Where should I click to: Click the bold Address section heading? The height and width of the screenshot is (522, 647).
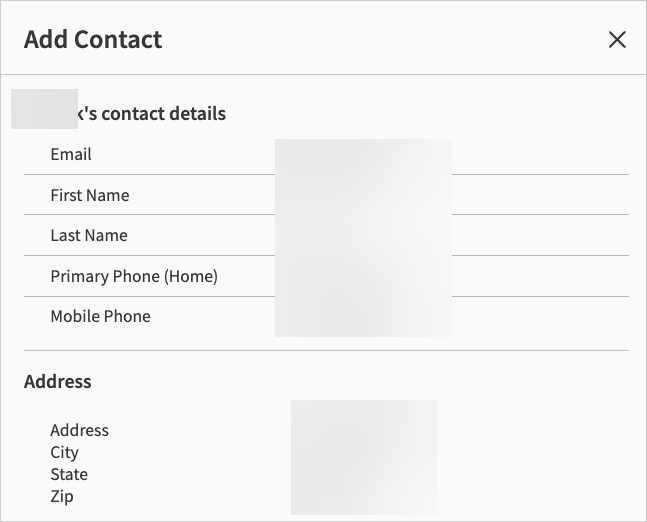click(58, 381)
